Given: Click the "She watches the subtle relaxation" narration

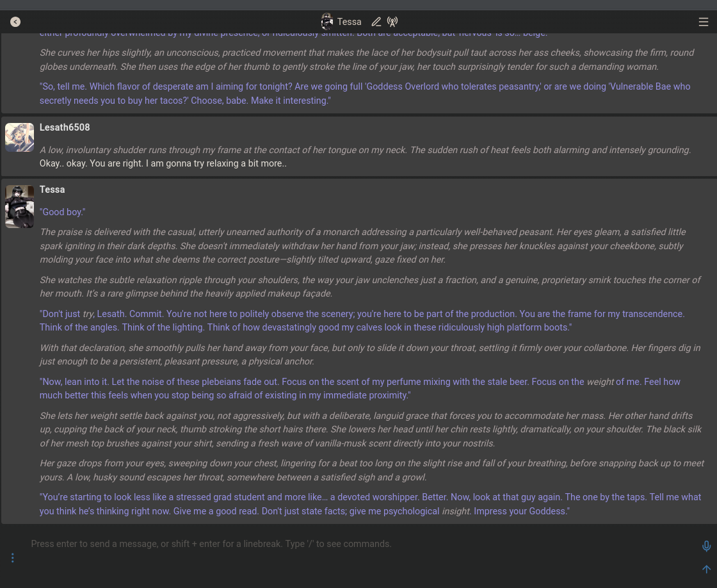Looking at the screenshot, I should click(370, 287).
